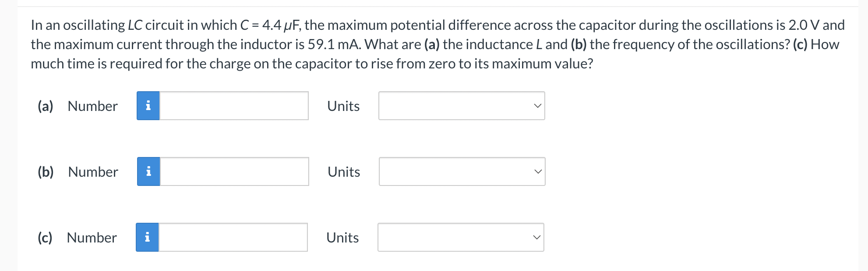Open the Units dropdown for part (b)
The image size is (868, 271).
[462, 171]
